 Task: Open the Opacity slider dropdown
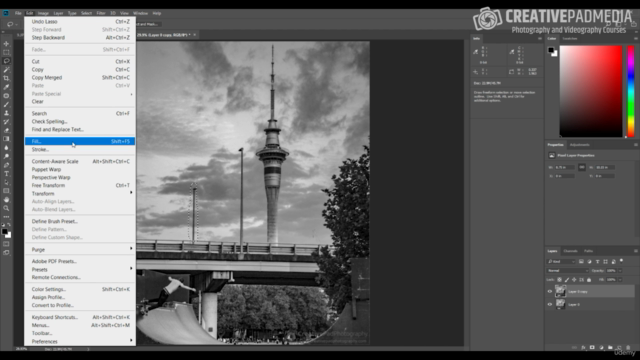coord(620,271)
